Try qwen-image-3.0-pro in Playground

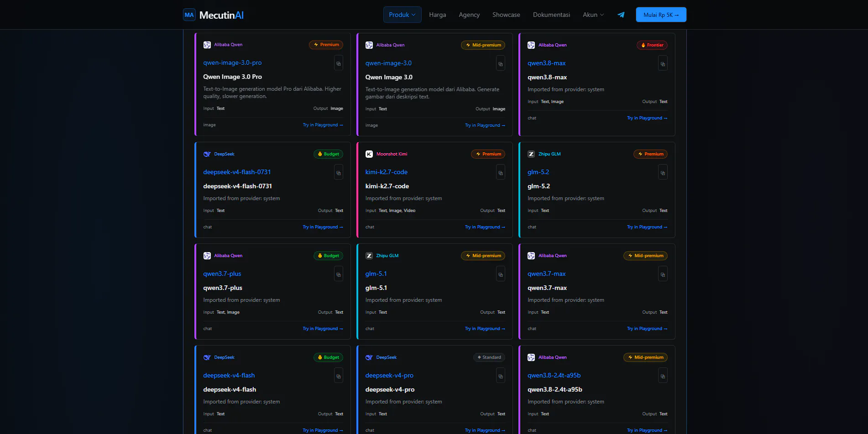tap(323, 125)
